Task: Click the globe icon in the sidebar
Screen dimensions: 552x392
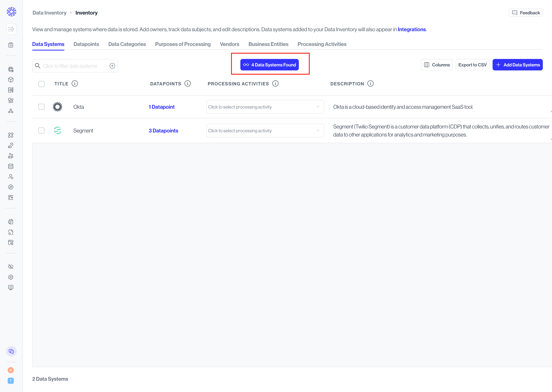Action: coord(11,69)
